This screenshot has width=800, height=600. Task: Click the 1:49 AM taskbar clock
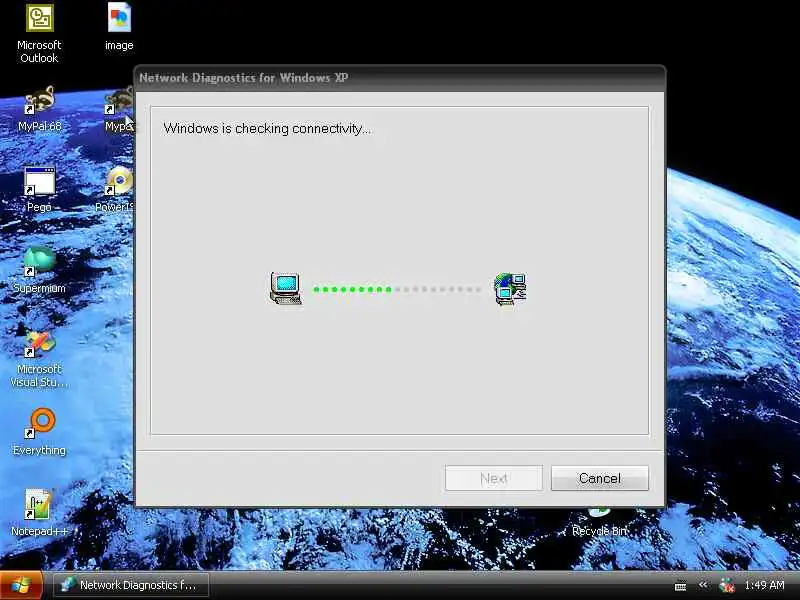(764, 585)
